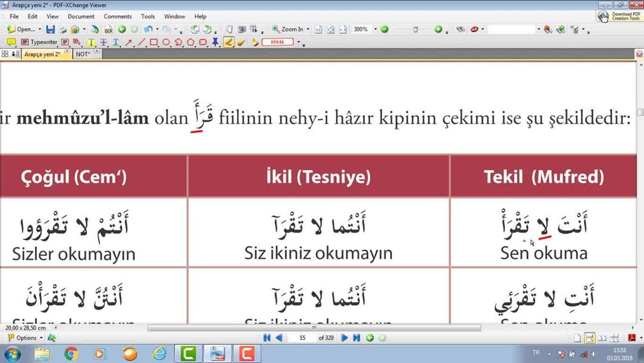Switch to the NOT* document tab

pos(83,54)
